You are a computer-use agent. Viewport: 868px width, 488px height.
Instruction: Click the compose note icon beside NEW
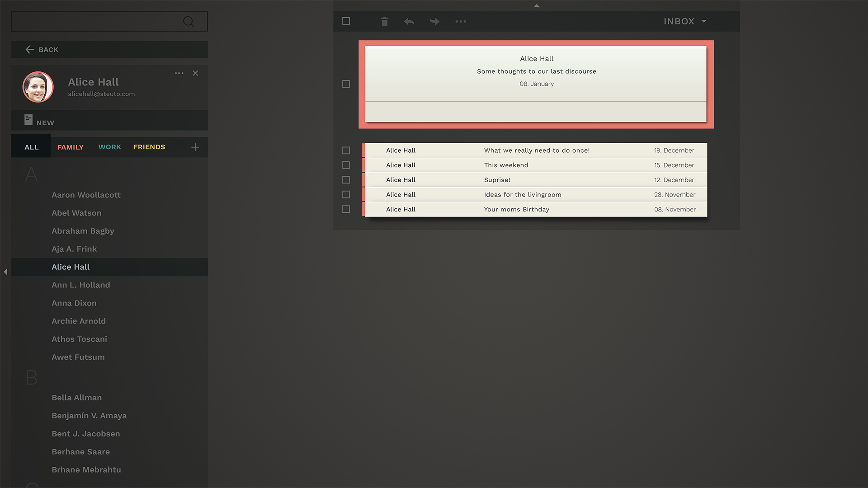pyautogui.click(x=28, y=120)
